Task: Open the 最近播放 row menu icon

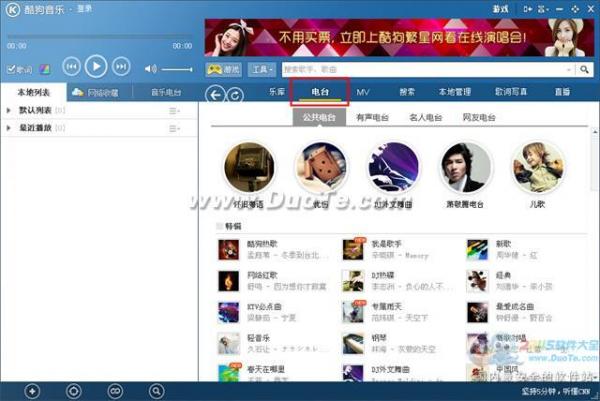Action: [174, 128]
